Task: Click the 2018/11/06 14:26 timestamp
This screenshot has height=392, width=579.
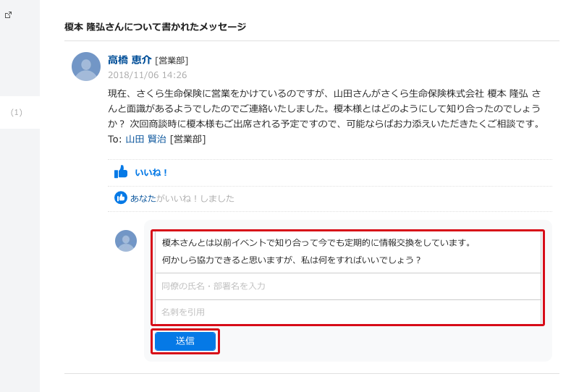Action: pyautogui.click(x=148, y=75)
